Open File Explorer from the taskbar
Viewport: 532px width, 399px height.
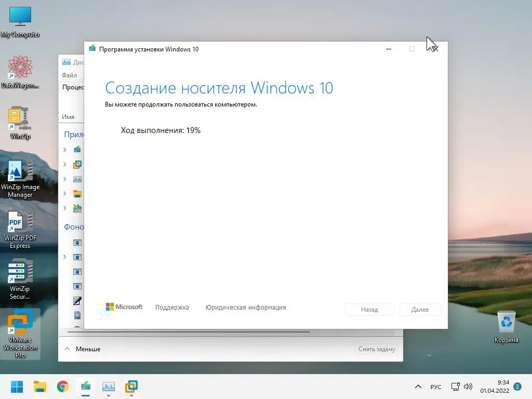(x=39, y=387)
